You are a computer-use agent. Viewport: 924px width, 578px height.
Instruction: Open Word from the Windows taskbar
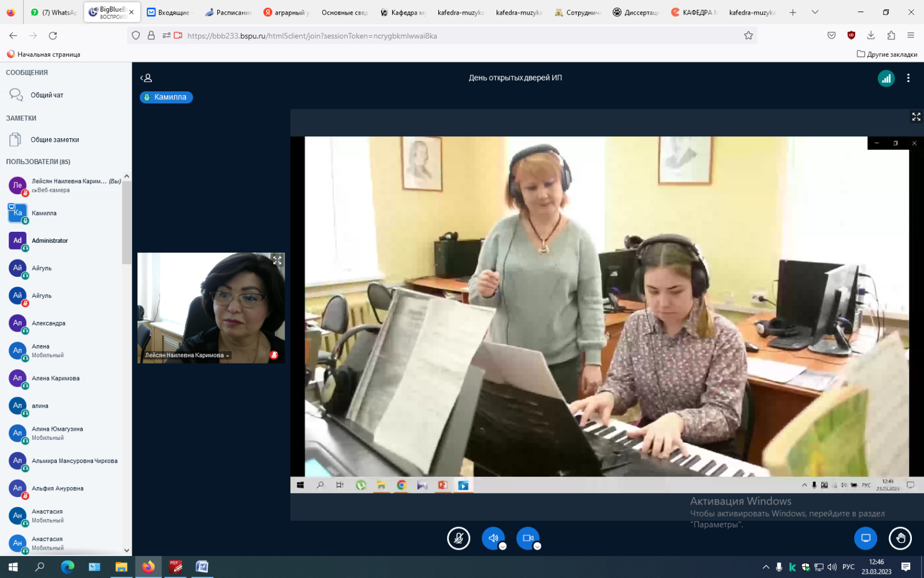coord(202,567)
